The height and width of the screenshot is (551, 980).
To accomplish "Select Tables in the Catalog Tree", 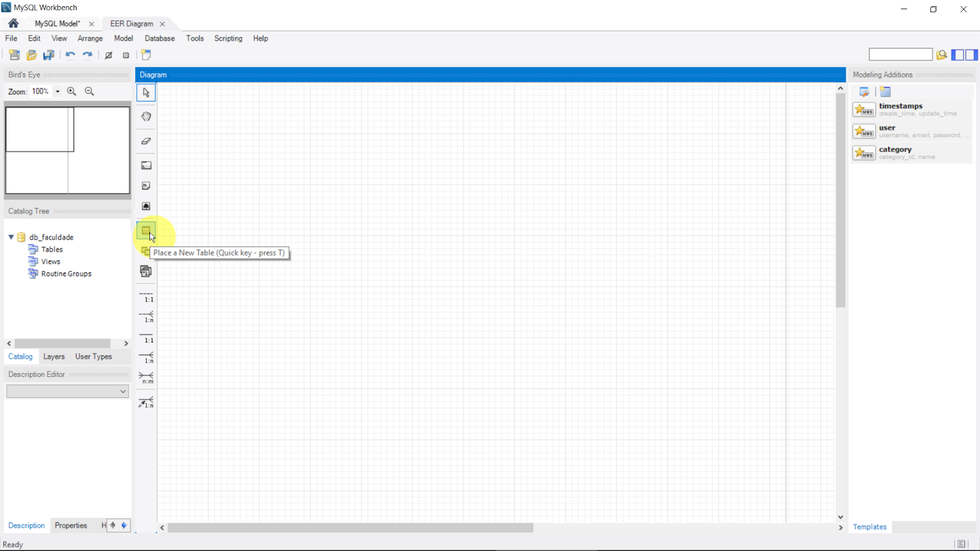I will [x=52, y=249].
